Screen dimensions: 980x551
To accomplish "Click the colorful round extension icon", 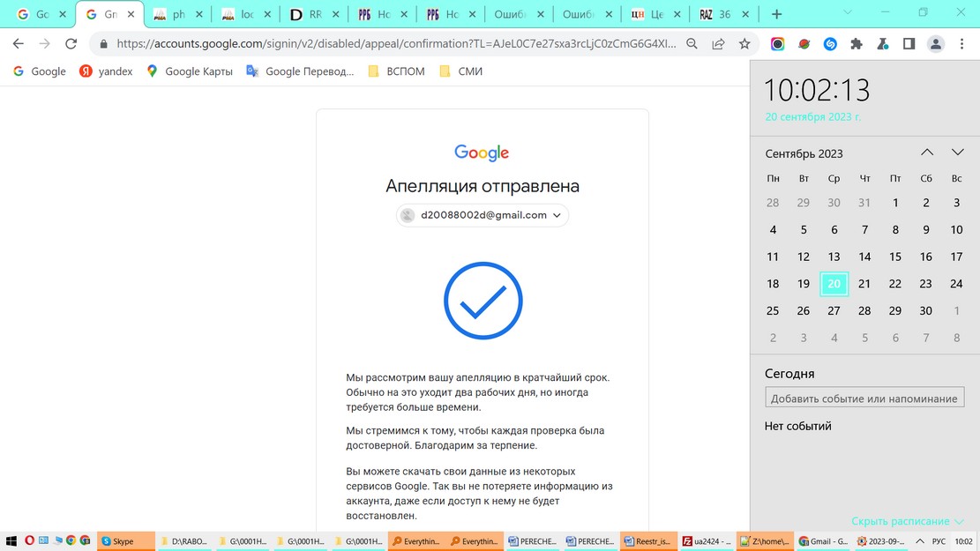I will 777,44.
